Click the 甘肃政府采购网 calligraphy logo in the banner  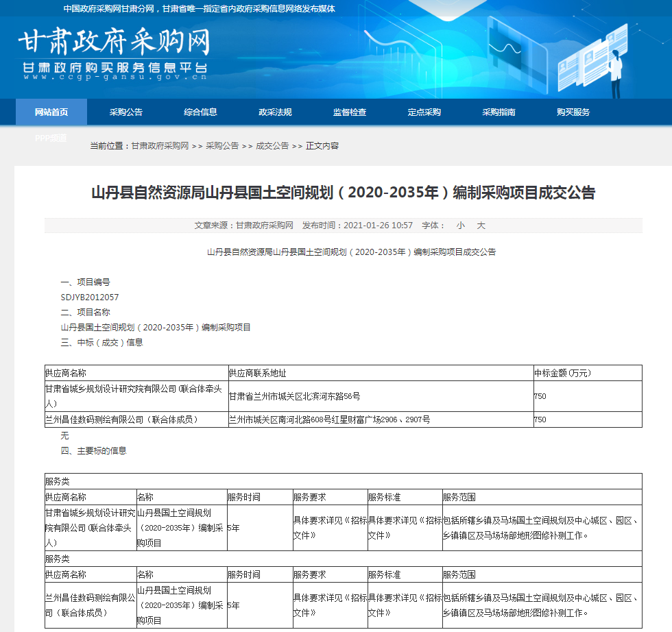(x=114, y=42)
